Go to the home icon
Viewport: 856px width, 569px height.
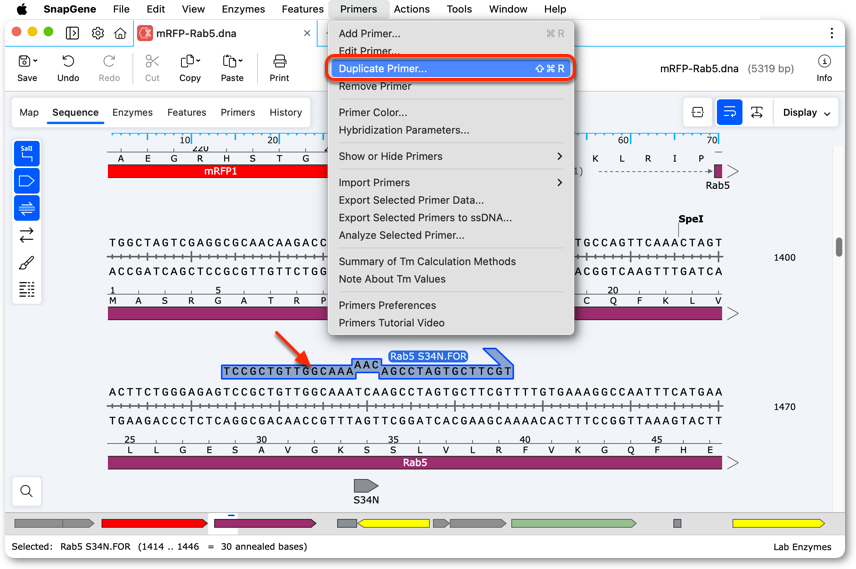coord(120,33)
